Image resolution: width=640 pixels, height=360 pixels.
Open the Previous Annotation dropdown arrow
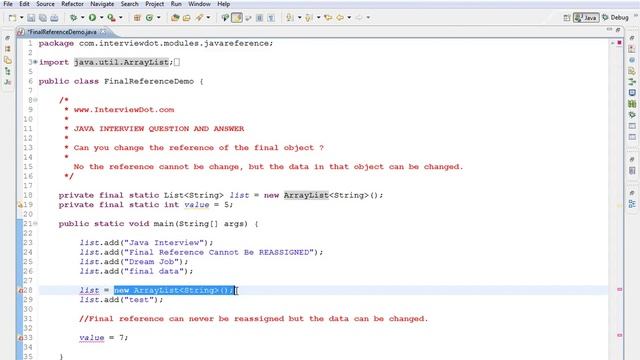pyautogui.click(x=318, y=18)
